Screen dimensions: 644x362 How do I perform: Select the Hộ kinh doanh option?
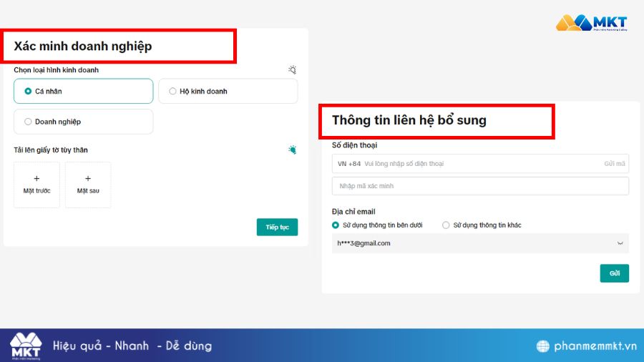tap(228, 91)
